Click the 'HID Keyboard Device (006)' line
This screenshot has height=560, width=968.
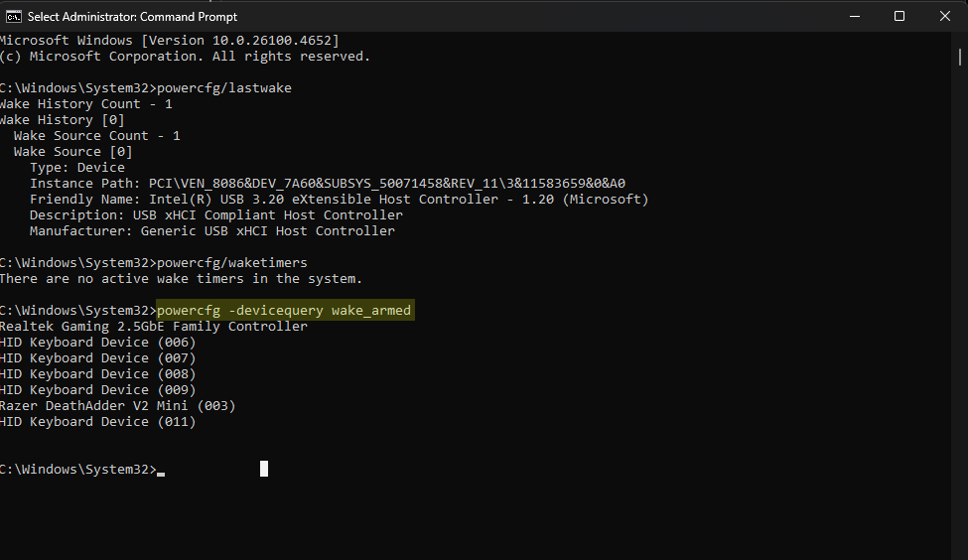click(97, 342)
